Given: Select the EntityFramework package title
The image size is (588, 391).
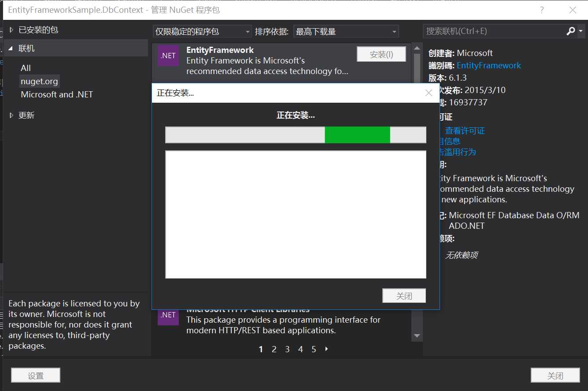Looking at the screenshot, I should [220, 50].
